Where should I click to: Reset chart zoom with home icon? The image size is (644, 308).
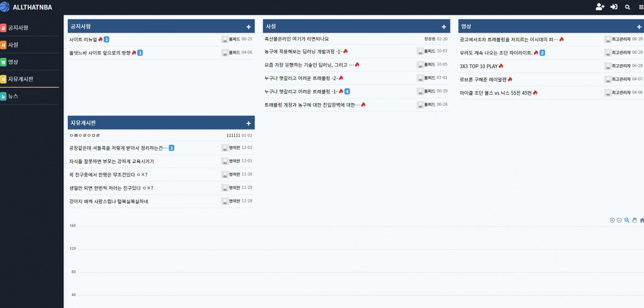tap(642, 220)
